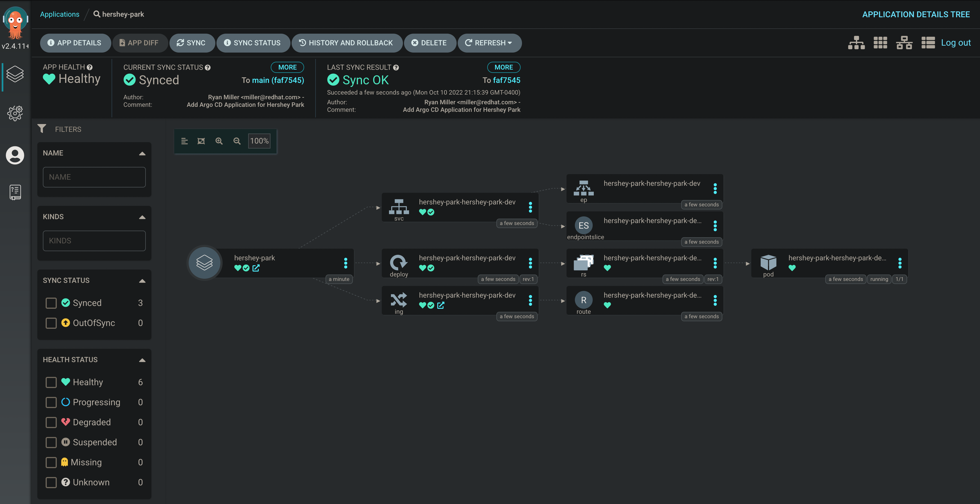The width and height of the screenshot is (980, 504).
Task: Open the three-dot menu on the deploy node
Action: coord(530,263)
